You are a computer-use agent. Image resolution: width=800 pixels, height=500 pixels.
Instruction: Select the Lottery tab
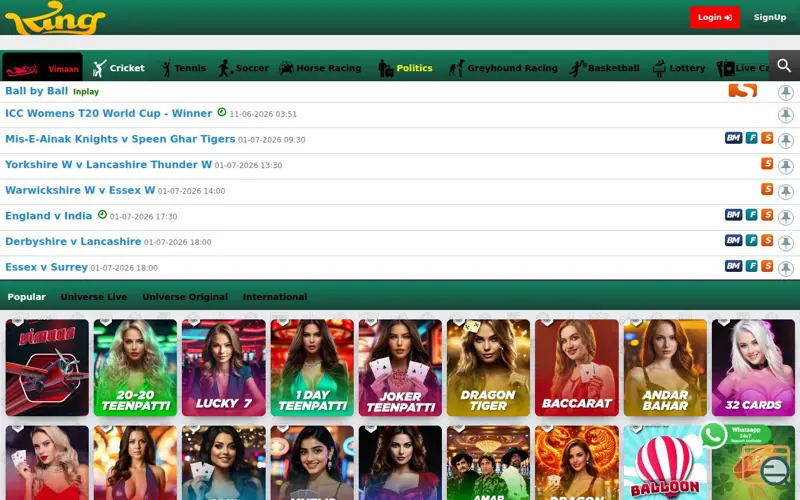click(x=679, y=68)
